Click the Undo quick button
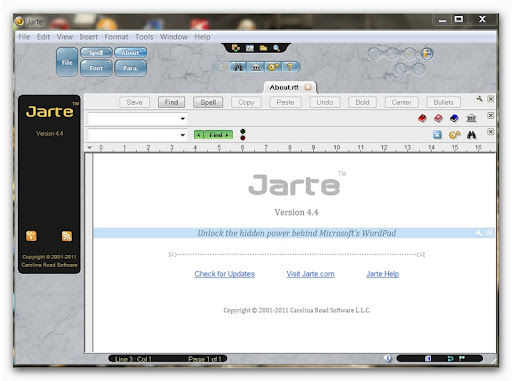Image resolution: width=512 pixels, height=381 pixels. tap(325, 102)
